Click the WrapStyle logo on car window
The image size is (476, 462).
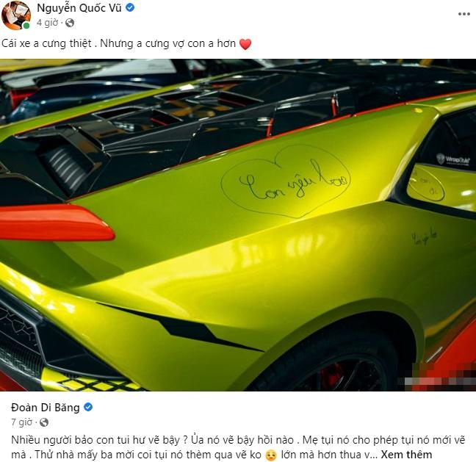point(452,159)
